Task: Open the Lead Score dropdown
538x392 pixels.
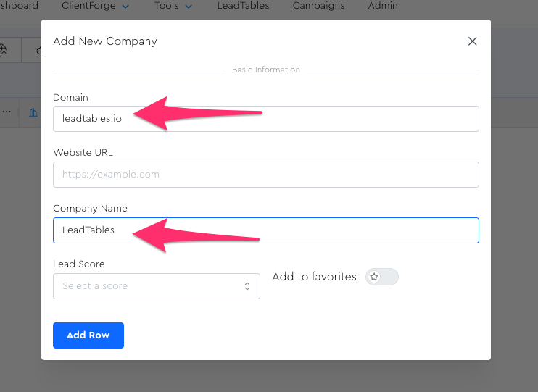Action: tap(156, 286)
